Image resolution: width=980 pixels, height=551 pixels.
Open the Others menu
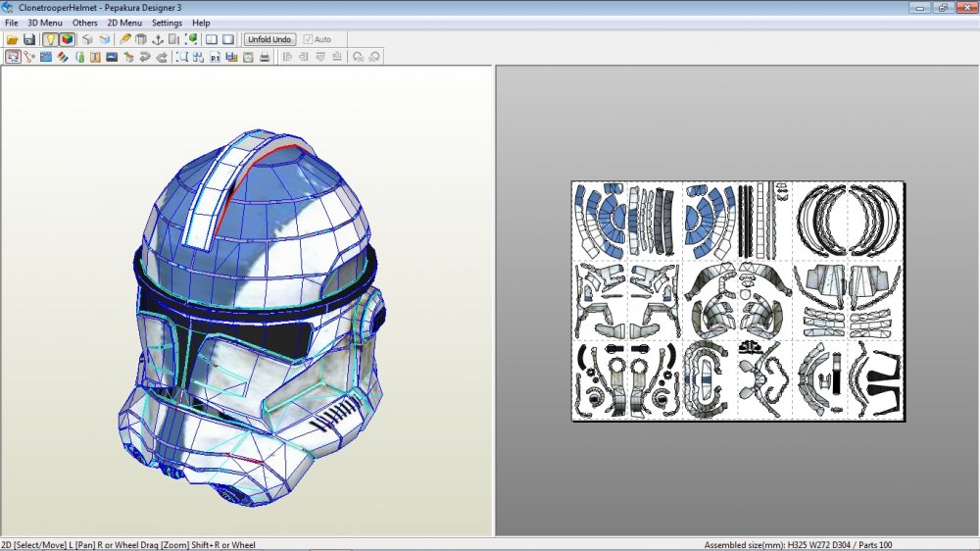tap(84, 23)
